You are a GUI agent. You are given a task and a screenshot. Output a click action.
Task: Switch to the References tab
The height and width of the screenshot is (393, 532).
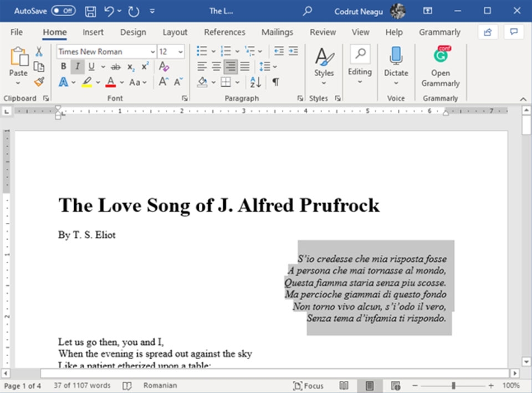tap(224, 32)
